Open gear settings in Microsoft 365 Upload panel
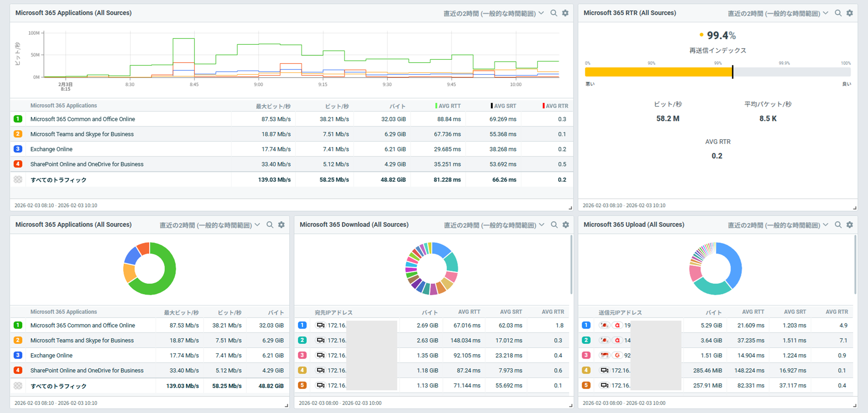This screenshot has height=413, width=868. click(x=849, y=225)
